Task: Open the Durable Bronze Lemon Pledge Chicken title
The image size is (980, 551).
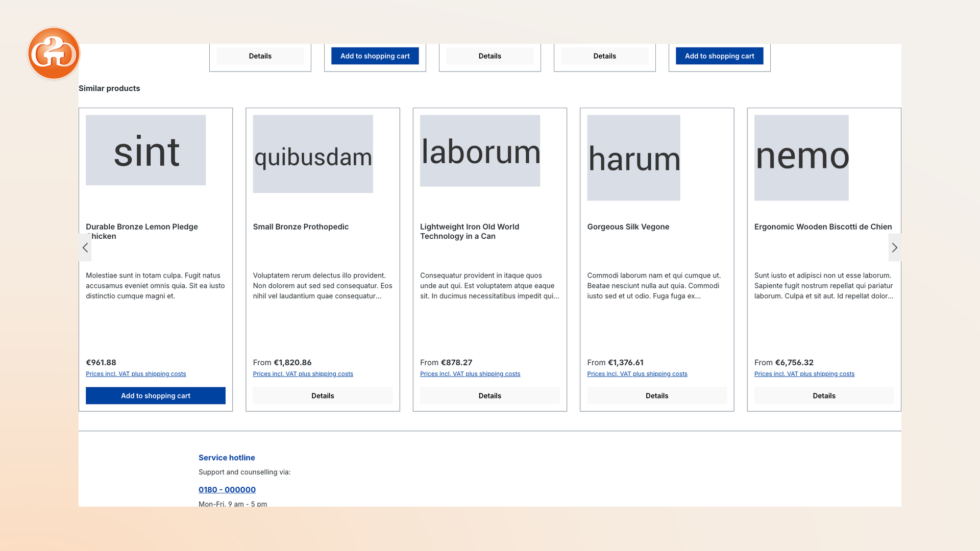Action: pyautogui.click(x=142, y=231)
